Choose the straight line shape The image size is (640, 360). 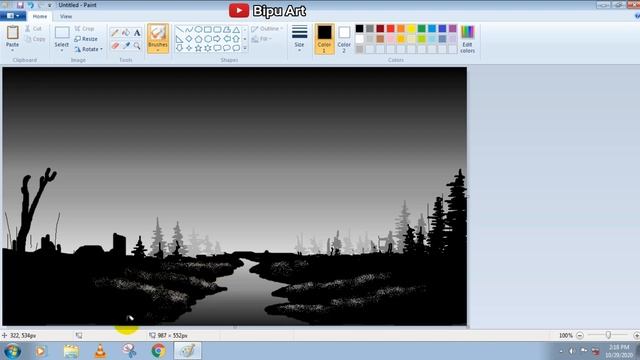point(180,29)
